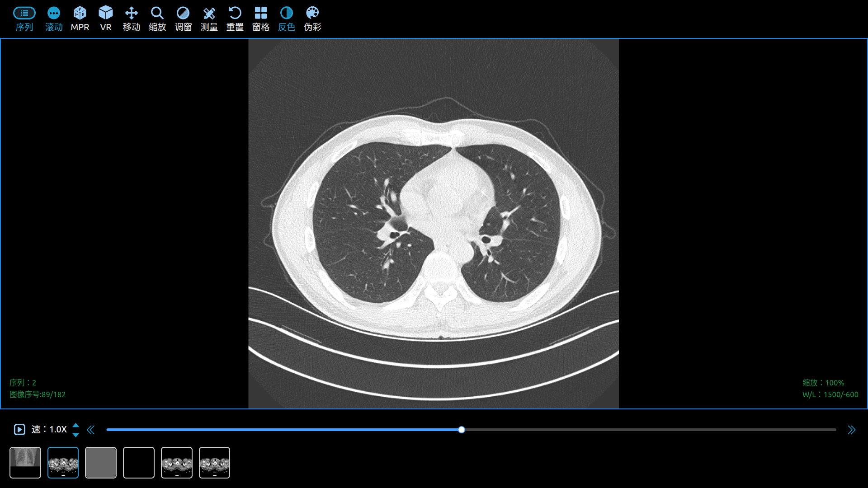
Task: Open the 测量 measurement tool
Action: coord(209,18)
